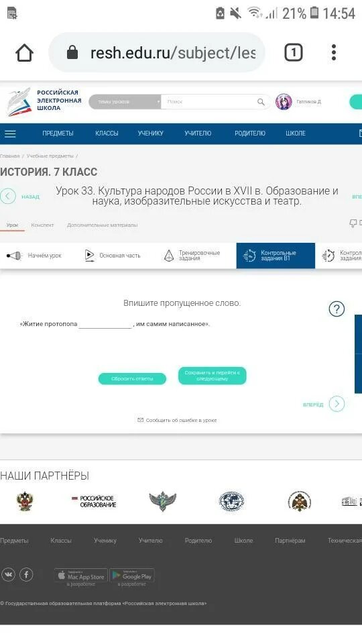This screenshot has height=644, width=362.
Task: Open the Российская электронная школа logo
Action: (44, 101)
